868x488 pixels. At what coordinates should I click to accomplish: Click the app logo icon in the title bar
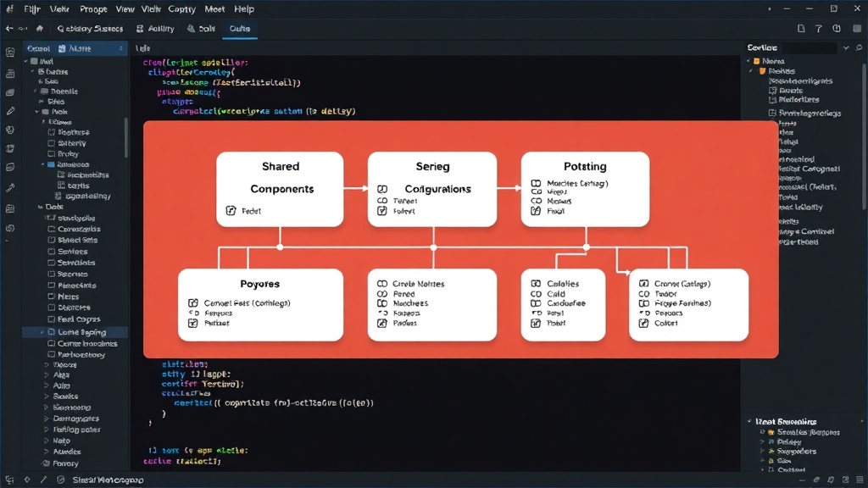coord(9,8)
